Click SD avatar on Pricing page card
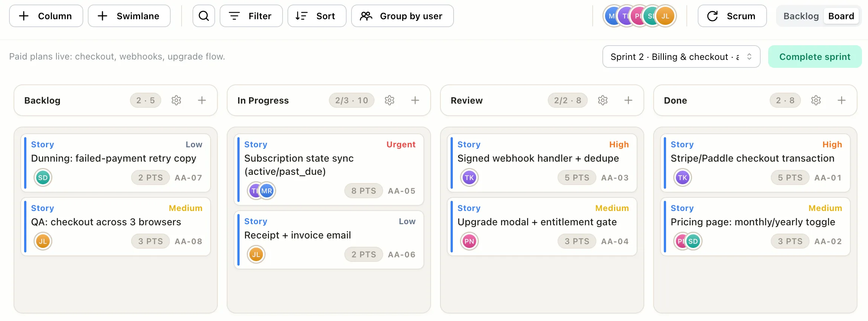 [x=693, y=241]
